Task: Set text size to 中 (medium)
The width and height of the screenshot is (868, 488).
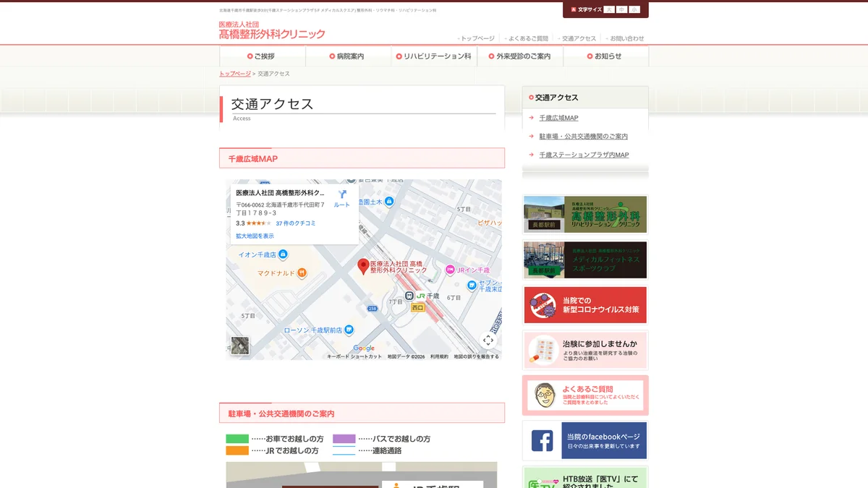Action: [x=621, y=9]
